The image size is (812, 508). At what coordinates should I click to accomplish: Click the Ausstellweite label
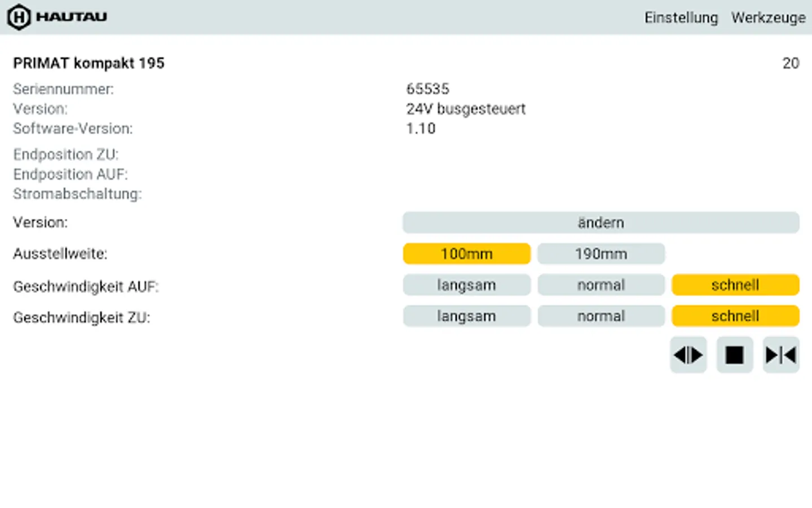[x=60, y=254]
